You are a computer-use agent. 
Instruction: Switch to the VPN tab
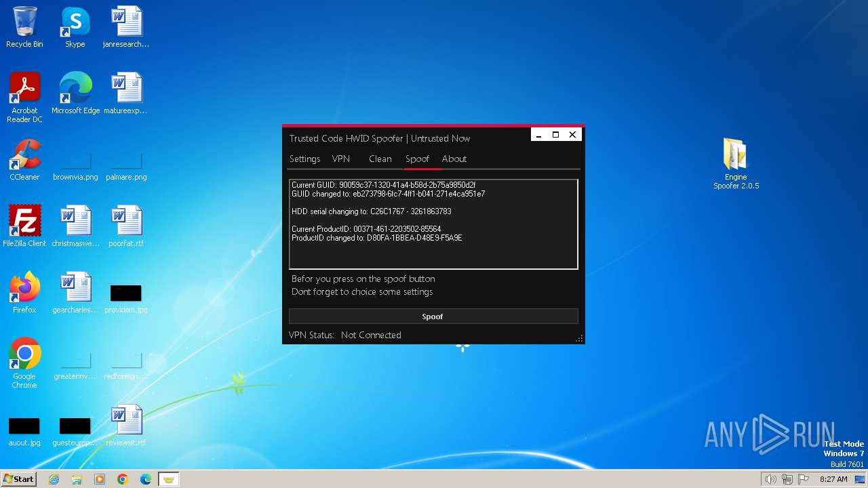(341, 159)
